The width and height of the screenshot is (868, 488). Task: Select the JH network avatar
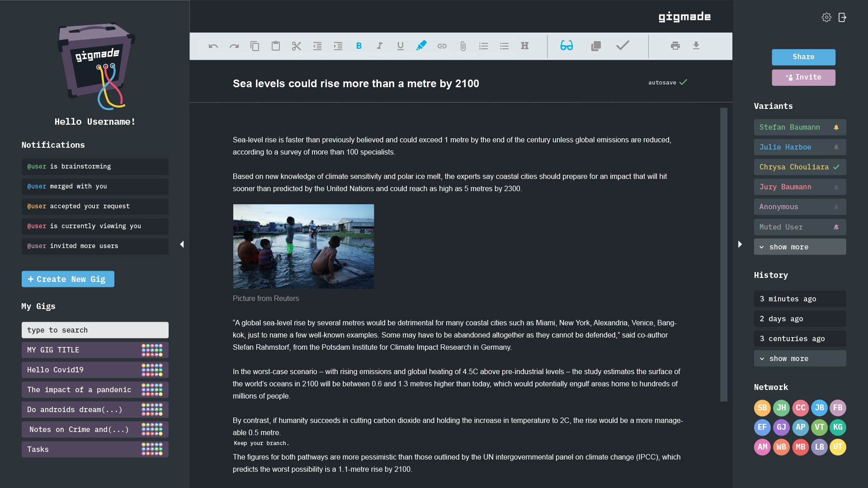pos(781,408)
